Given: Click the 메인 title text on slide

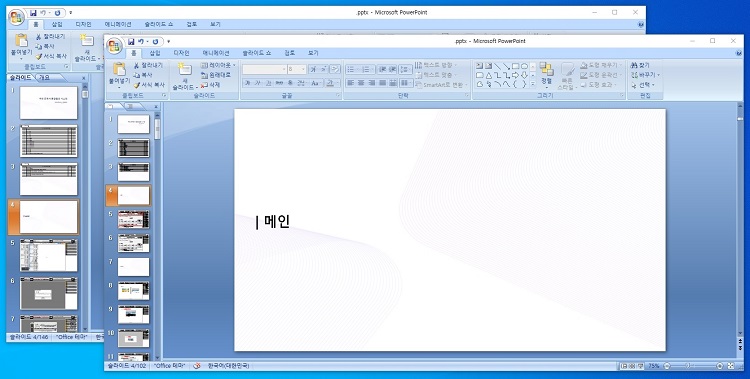Looking at the screenshot, I should click(277, 221).
